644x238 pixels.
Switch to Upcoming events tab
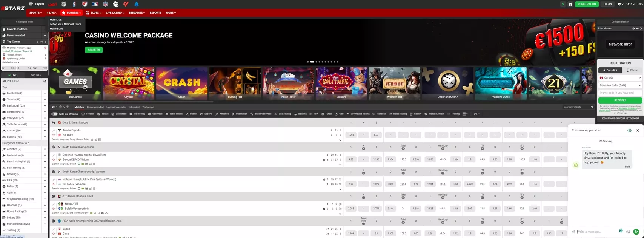(x=116, y=107)
